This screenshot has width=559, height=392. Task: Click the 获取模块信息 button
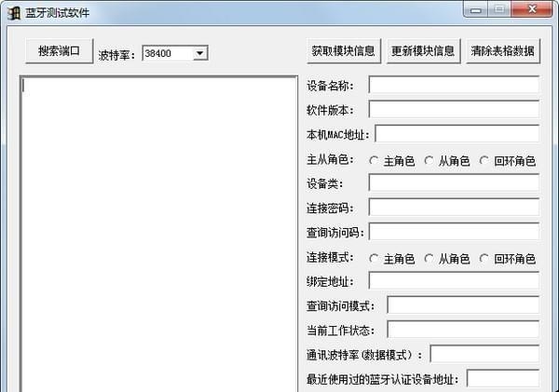click(x=344, y=51)
